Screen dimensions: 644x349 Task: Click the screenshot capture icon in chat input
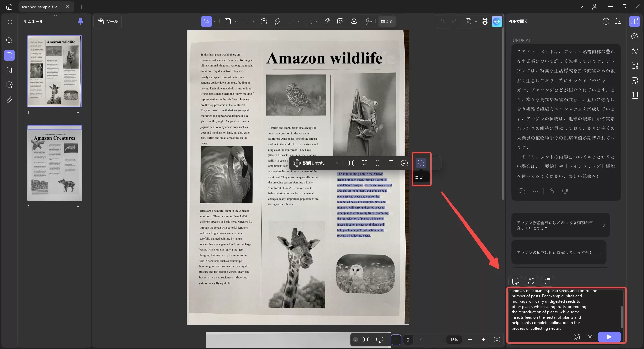(x=590, y=337)
